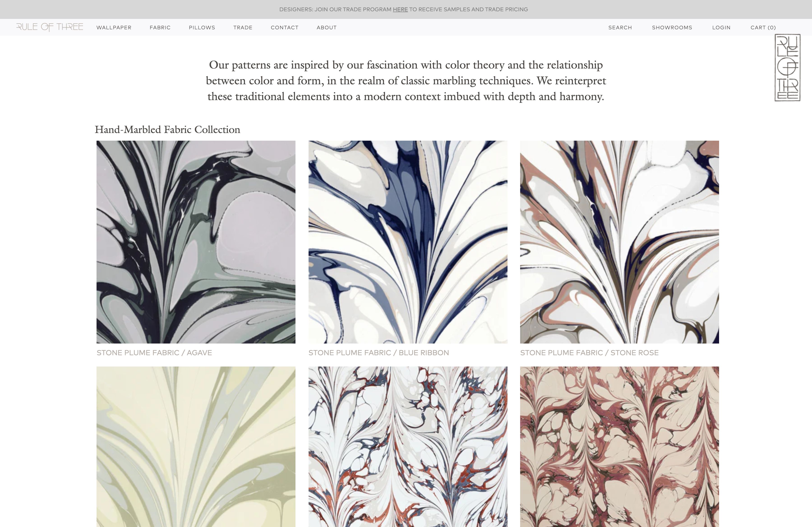812x527 pixels.
Task: Open the PILLOWS category
Action: click(x=202, y=27)
